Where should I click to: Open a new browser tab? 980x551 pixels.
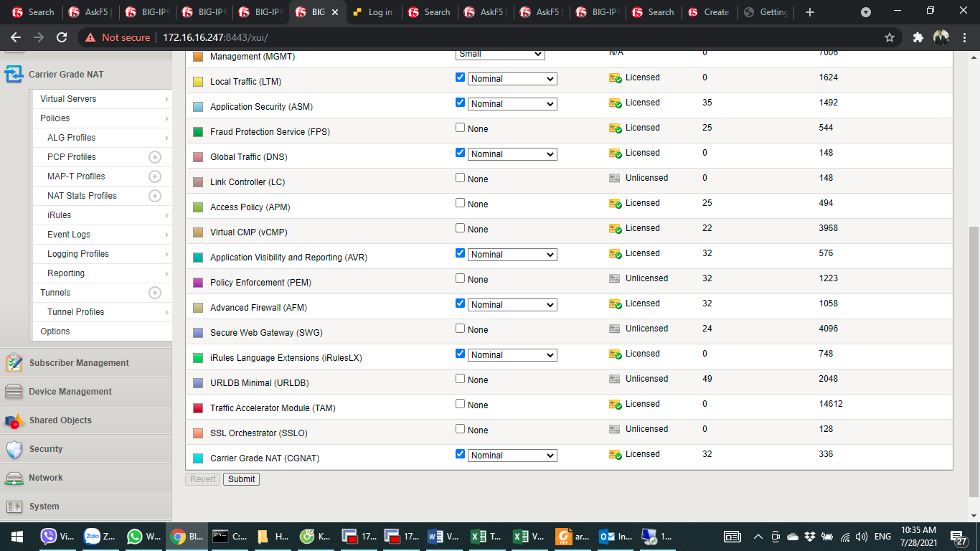click(810, 12)
